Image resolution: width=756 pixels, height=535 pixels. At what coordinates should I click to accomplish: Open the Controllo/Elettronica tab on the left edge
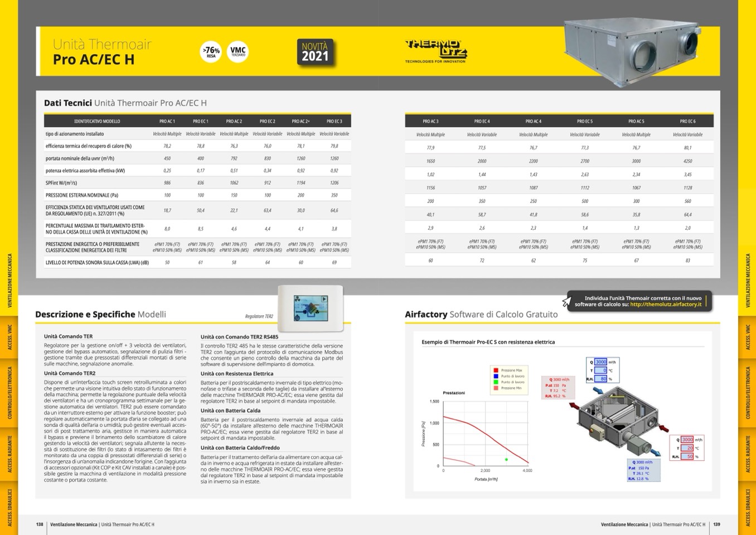click(9, 392)
